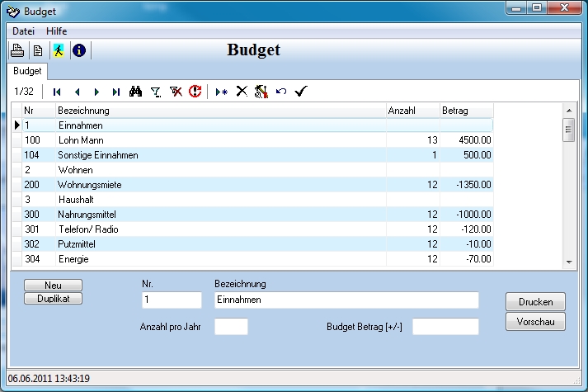Click the -1000.00 amount cell
Screen dimensions: 588x392
click(467, 215)
